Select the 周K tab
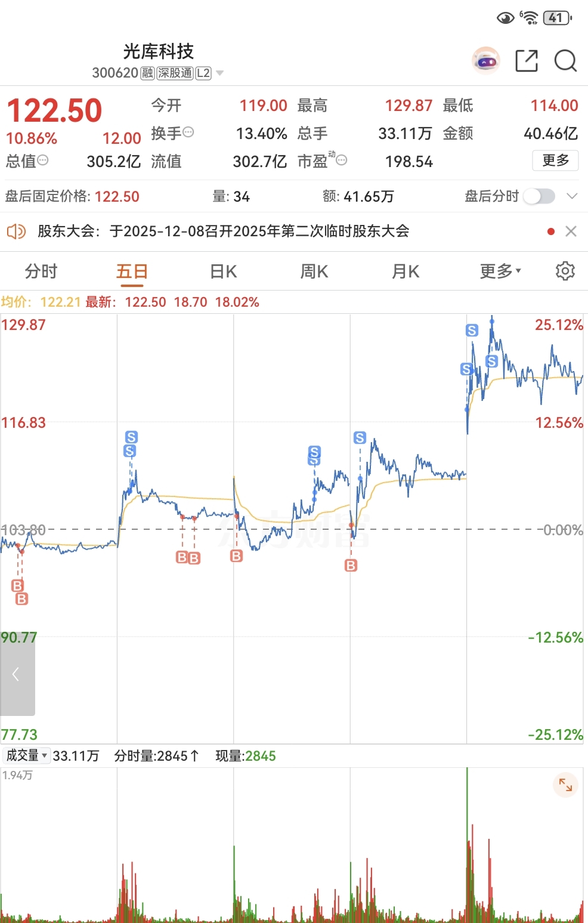588x923 pixels. pyautogui.click(x=314, y=271)
